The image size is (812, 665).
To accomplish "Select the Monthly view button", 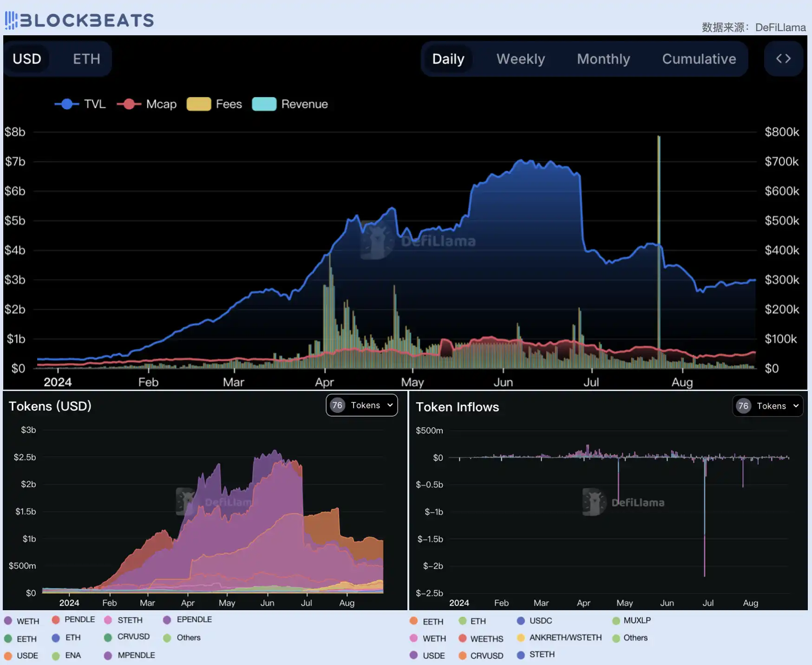I will [603, 59].
